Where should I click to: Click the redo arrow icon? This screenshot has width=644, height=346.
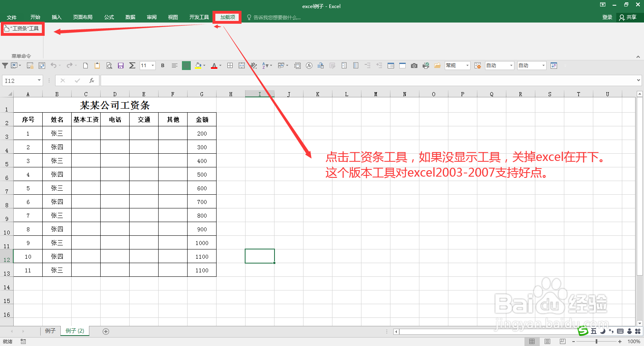(x=70, y=66)
